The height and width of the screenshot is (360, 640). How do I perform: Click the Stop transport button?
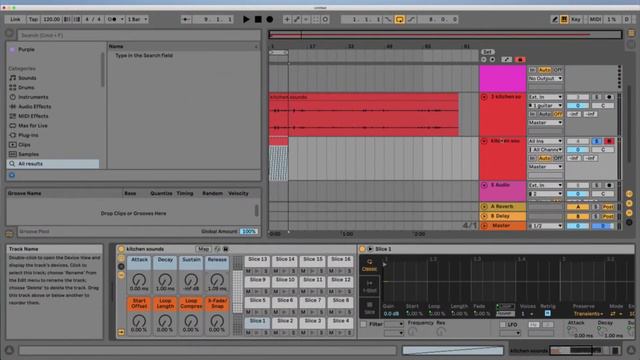pyautogui.click(x=258, y=19)
